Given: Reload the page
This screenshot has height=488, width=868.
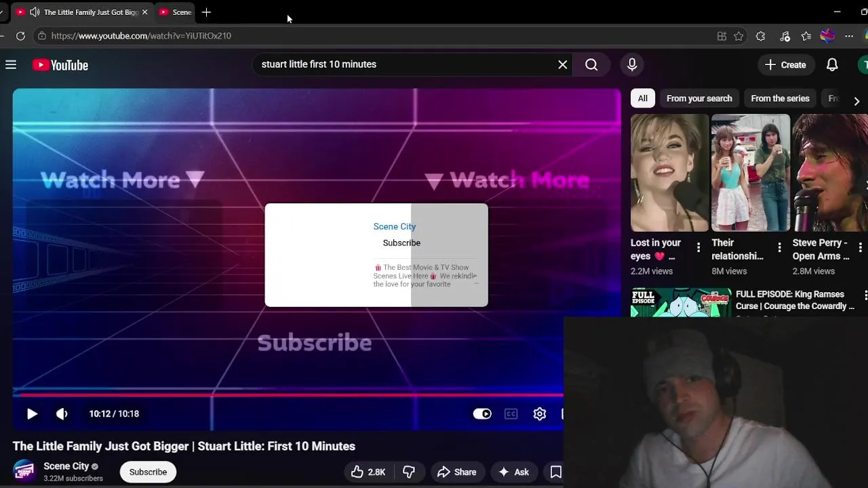Looking at the screenshot, I should (20, 36).
